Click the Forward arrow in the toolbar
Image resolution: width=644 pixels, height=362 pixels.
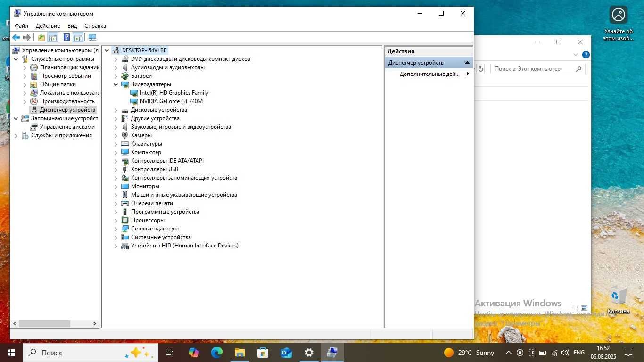click(x=27, y=37)
